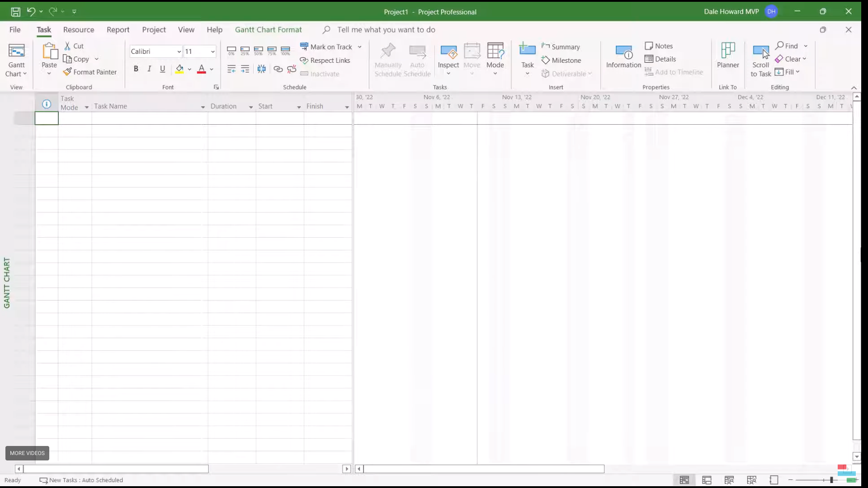Click the Indent Task icon
This screenshot has width=868, height=488.
pos(245,69)
